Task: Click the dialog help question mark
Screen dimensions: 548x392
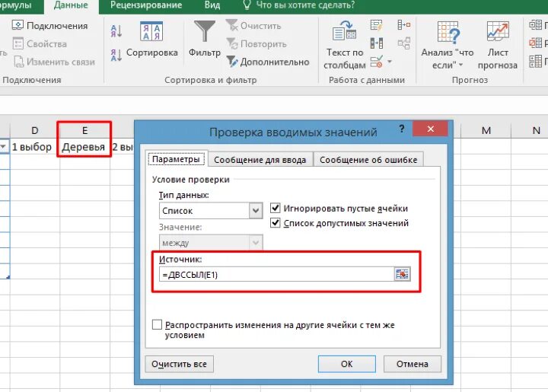Action: pyautogui.click(x=402, y=129)
